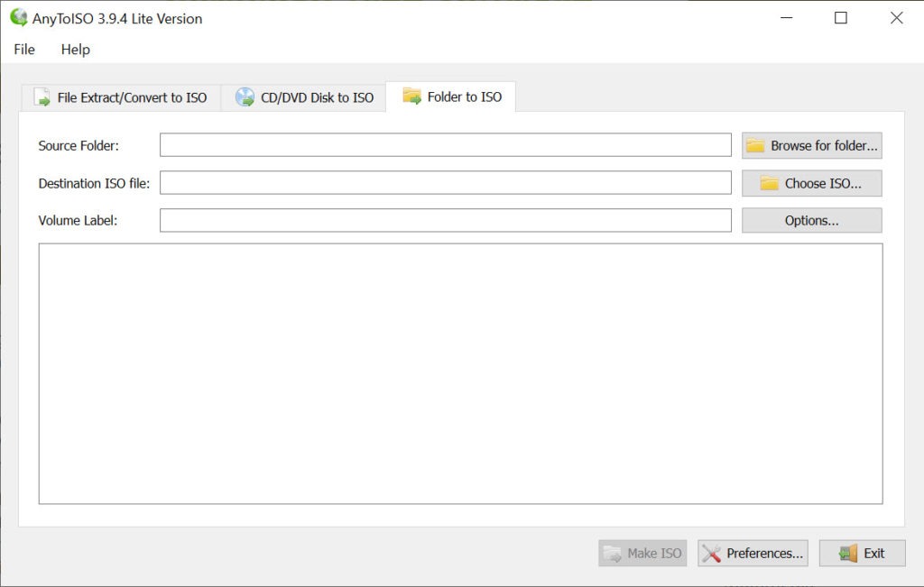Viewport: 924px width, 587px height.
Task: Switch to CD/DVD Disk to ISO tab
Action: pyautogui.click(x=304, y=97)
